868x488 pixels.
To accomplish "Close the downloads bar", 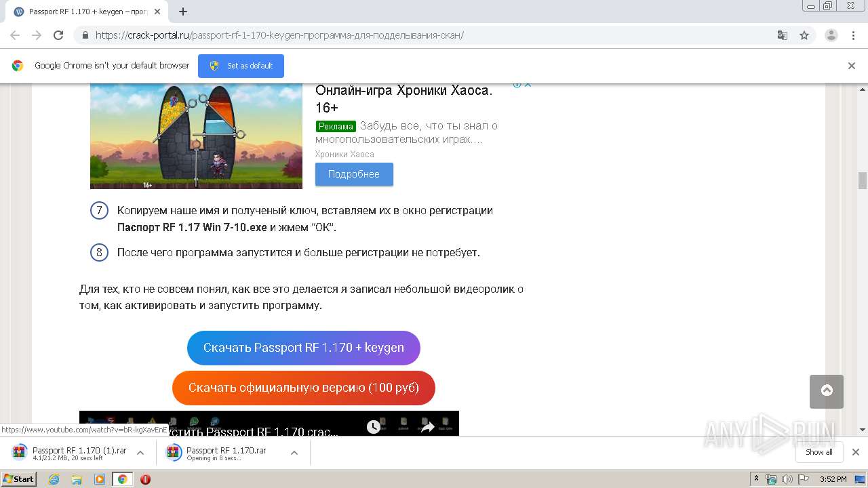I will tap(856, 452).
